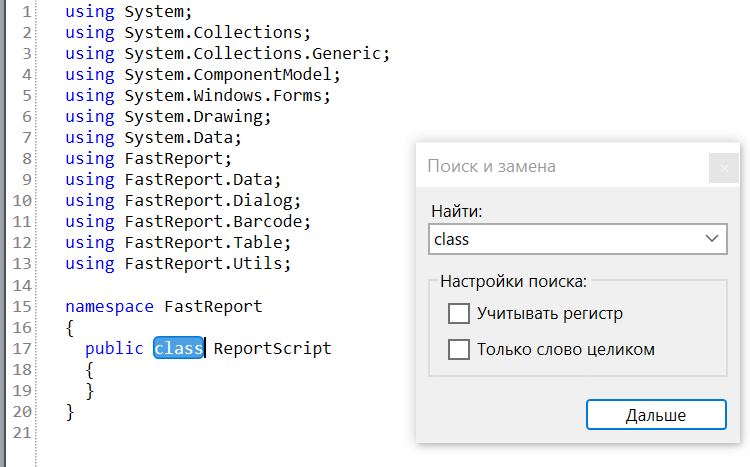Click the Поиск и замена title bar
Image resolution: width=750 pixels, height=467 pixels.
pos(562,166)
